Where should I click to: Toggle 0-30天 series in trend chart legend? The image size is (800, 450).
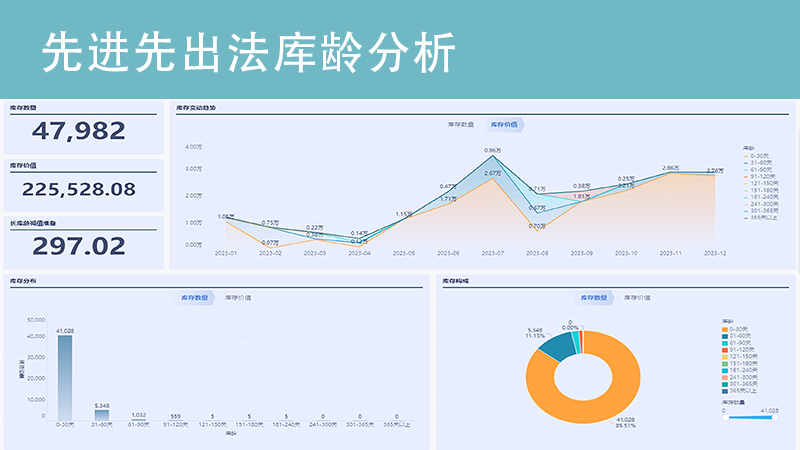coord(757,156)
